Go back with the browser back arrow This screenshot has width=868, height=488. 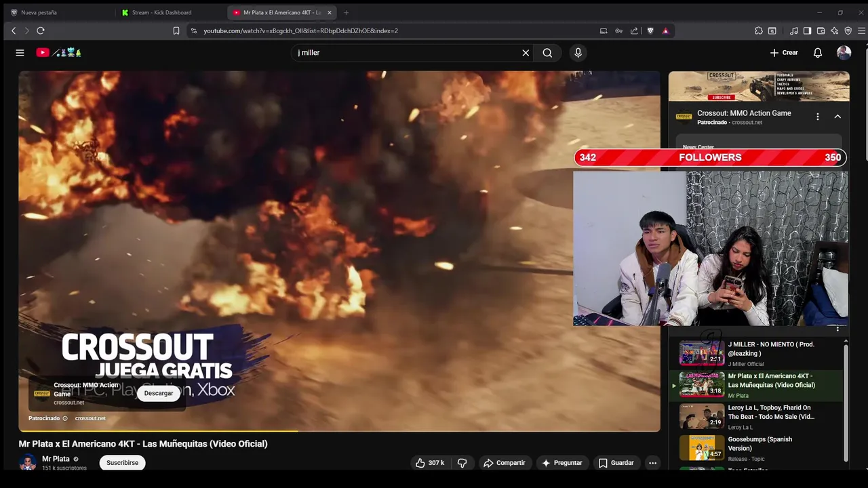click(x=14, y=30)
